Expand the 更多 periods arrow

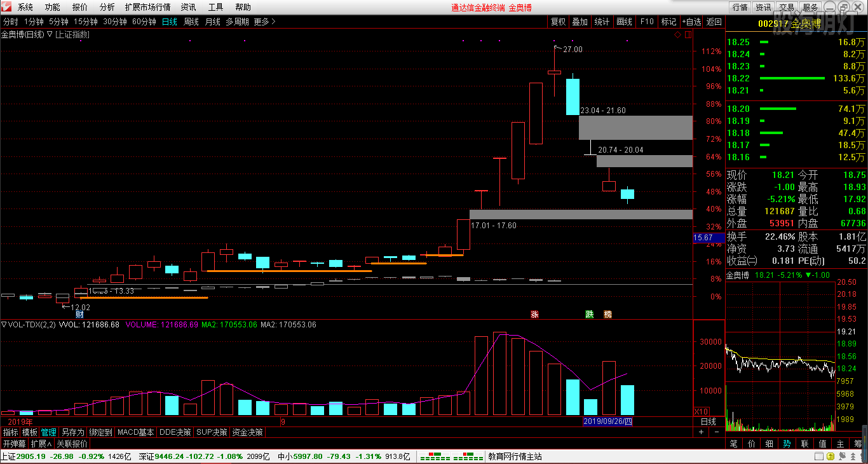click(x=265, y=22)
